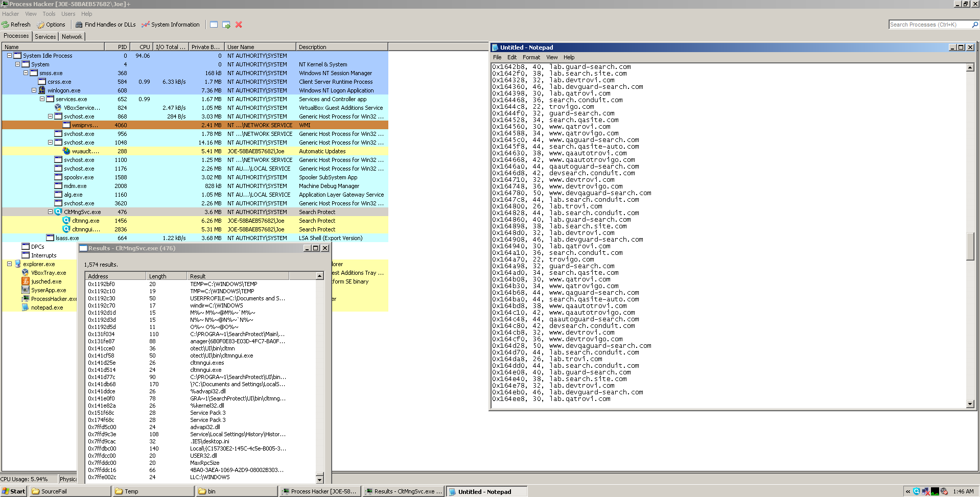This screenshot has height=497, width=980.
Task: Select the jusched.exe Java icon
Action: pos(26,281)
